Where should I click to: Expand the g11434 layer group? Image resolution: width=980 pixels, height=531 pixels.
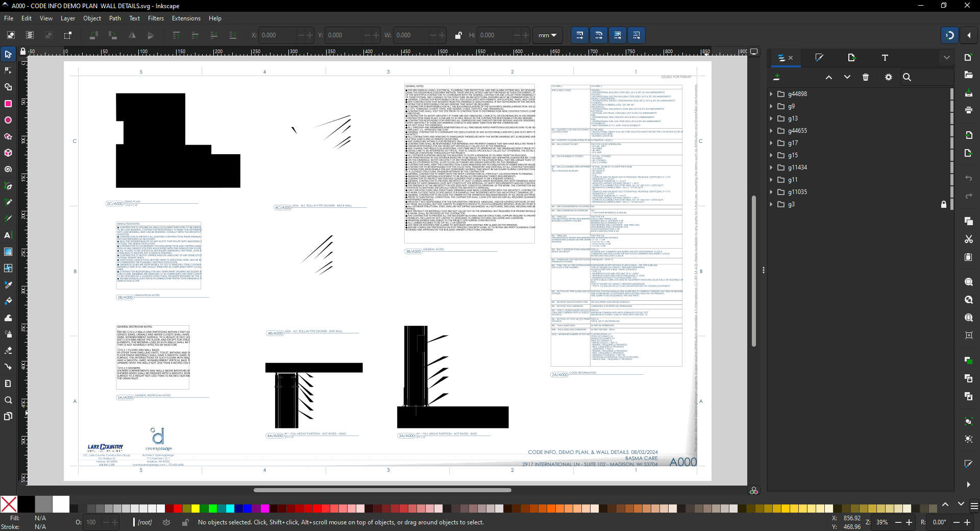point(771,167)
